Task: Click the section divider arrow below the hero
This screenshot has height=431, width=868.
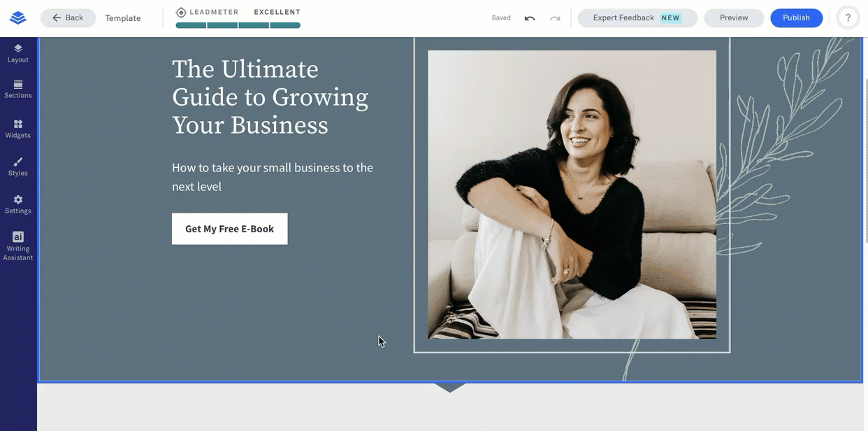Action: [449, 388]
